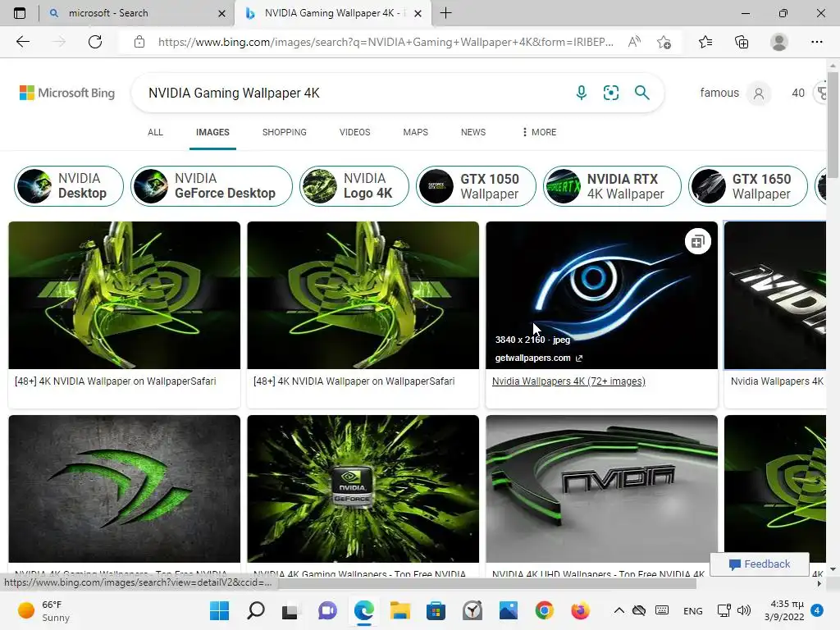Select the GTX 1650 Wallpaper chip
Image resolution: width=840 pixels, height=630 pixels.
point(748,186)
